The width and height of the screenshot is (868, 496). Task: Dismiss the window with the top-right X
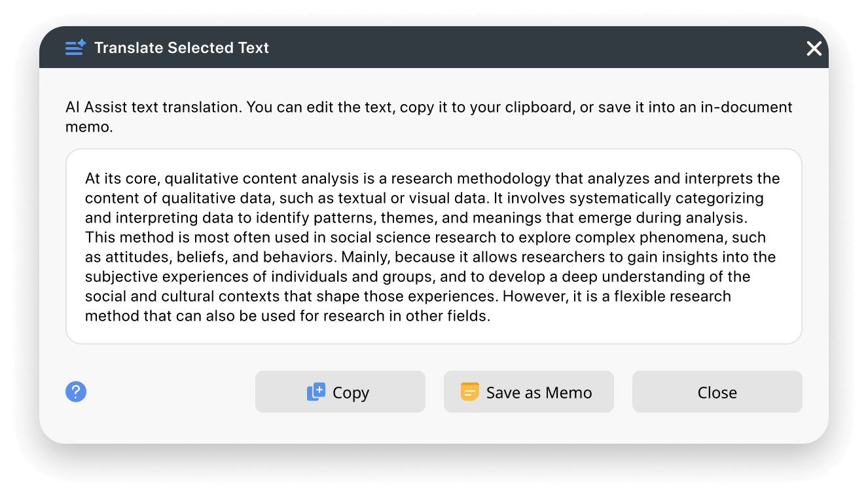point(814,48)
